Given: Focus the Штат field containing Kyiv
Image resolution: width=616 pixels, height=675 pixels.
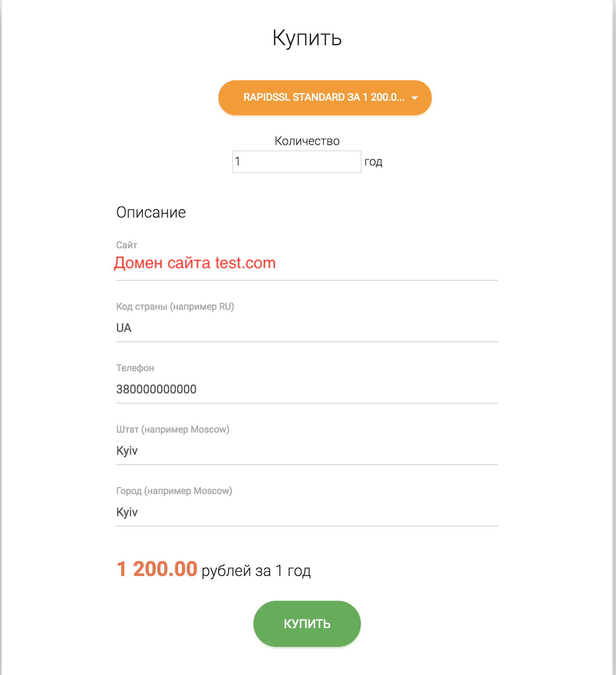Looking at the screenshot, I should 307,451.
